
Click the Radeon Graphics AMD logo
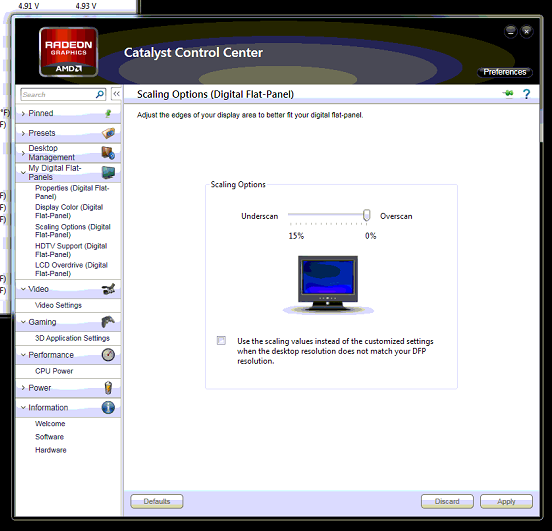(x=69, y=52)
